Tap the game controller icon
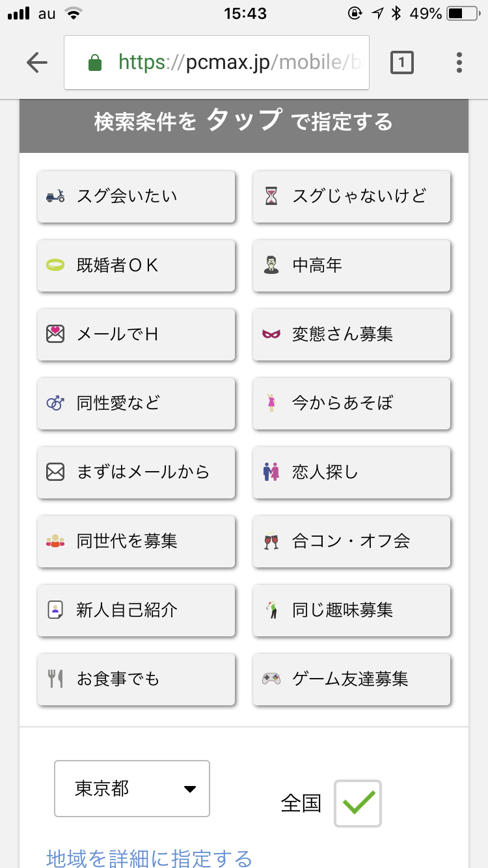Screen dimensions: 488x868 tap(271, 679)
